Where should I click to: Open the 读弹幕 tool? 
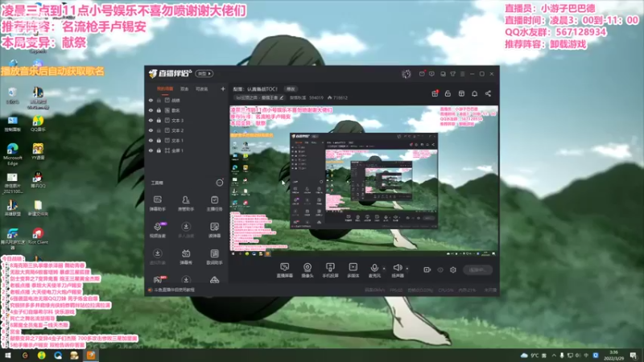[214, 230]
